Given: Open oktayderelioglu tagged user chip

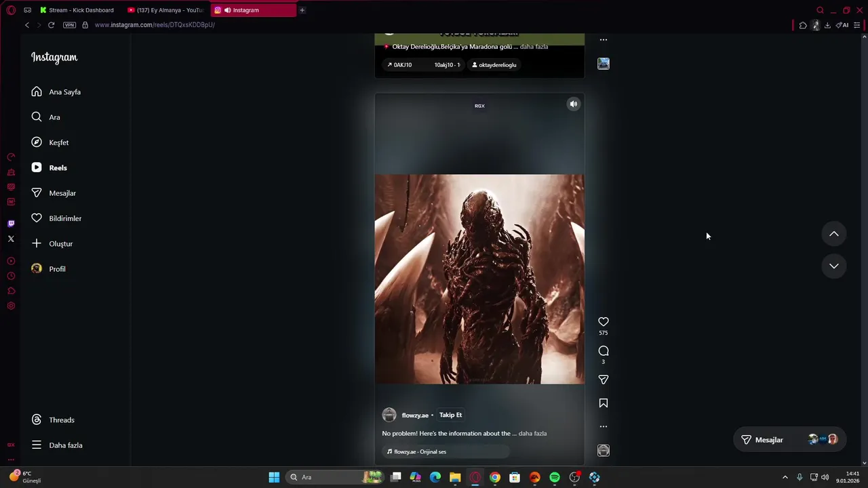Looking at the screenshot, I should 494,65.
